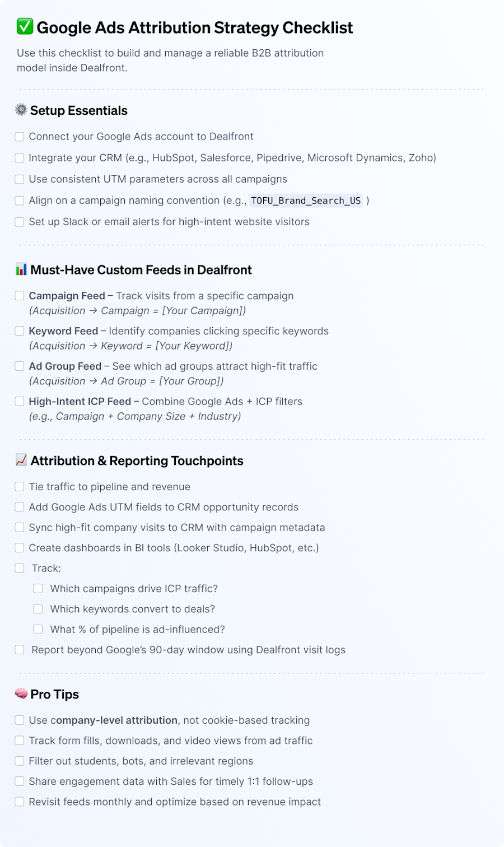Check Filter out students, bots, and irrelevant regions
This screenshot has width=504, height=847.
click(19, 761)
